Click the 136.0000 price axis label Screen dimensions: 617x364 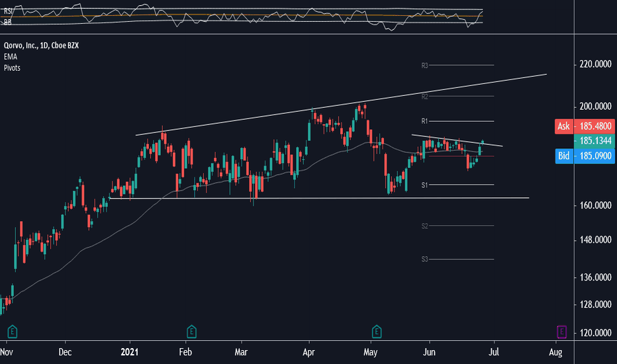(x=595, y=277)
